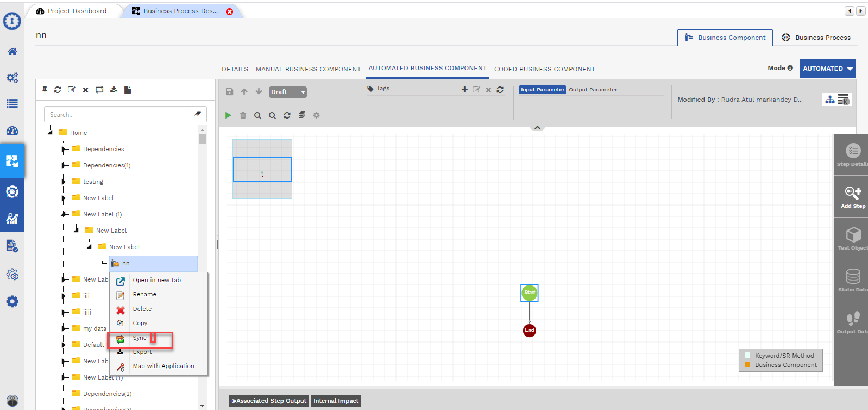Click Associated Step Output button
This screenshot has width=868, height=410.
coord(269,401)
